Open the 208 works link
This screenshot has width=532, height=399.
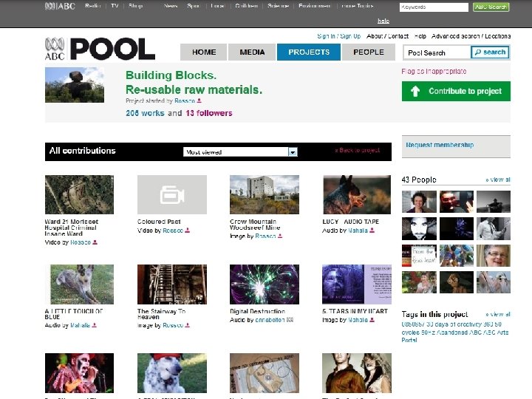(145, 113)
